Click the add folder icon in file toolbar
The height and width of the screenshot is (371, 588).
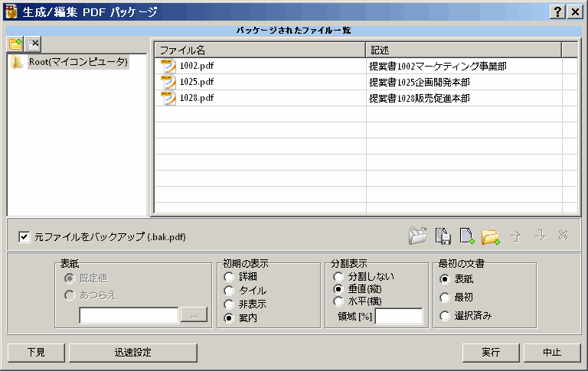(491, 236)
